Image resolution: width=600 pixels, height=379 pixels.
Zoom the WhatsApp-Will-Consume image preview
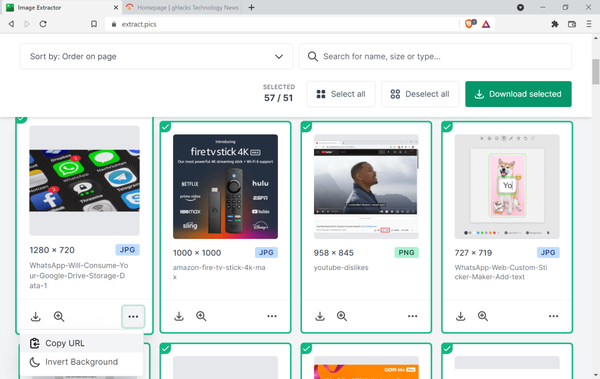coord(59,317)
